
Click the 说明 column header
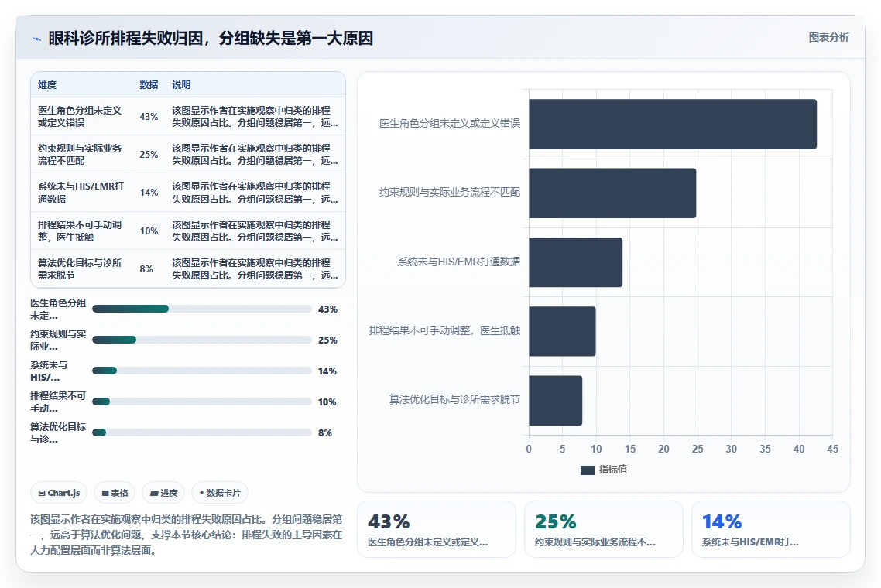(x=181, y=85)
